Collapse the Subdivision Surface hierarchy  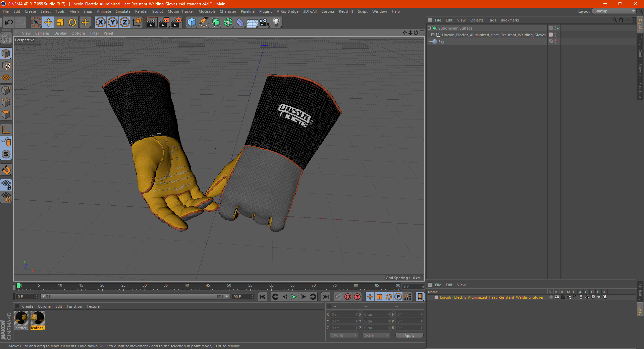tap(429, 28)
